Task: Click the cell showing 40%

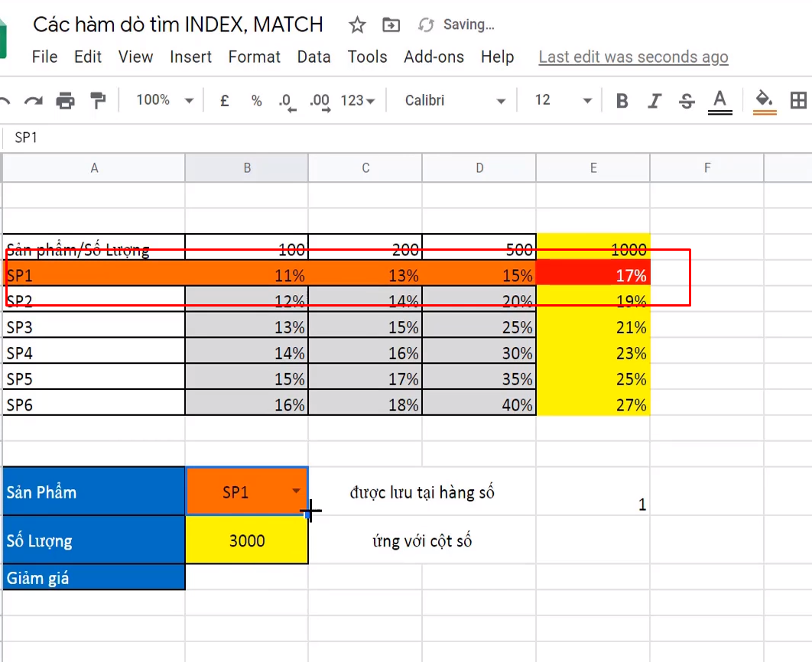Action: click(479, 403)
